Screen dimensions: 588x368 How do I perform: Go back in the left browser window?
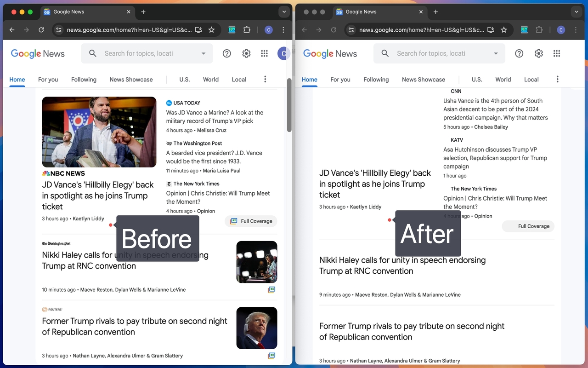pyautogui.click(x=12, y=30)
